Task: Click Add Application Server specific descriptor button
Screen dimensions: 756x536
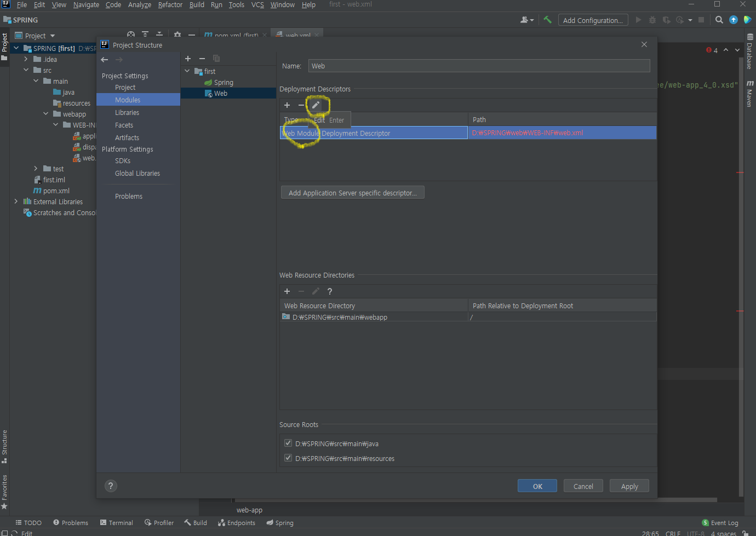Action: pyautogui.click(x=352, y=193)
